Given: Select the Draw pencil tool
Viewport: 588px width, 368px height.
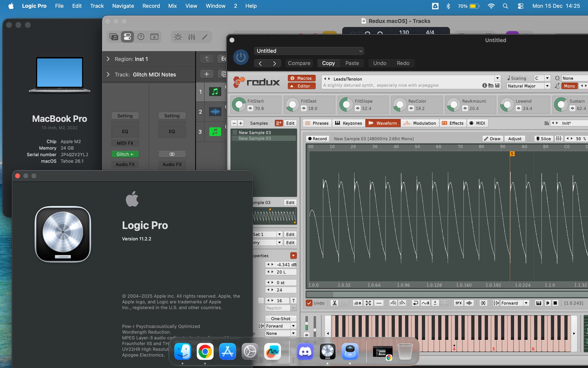Looking at the screenshot, I should point(492,139).
